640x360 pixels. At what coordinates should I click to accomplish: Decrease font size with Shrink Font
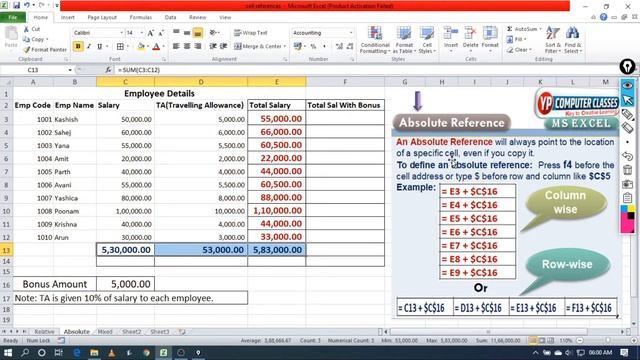coord(161,33)
